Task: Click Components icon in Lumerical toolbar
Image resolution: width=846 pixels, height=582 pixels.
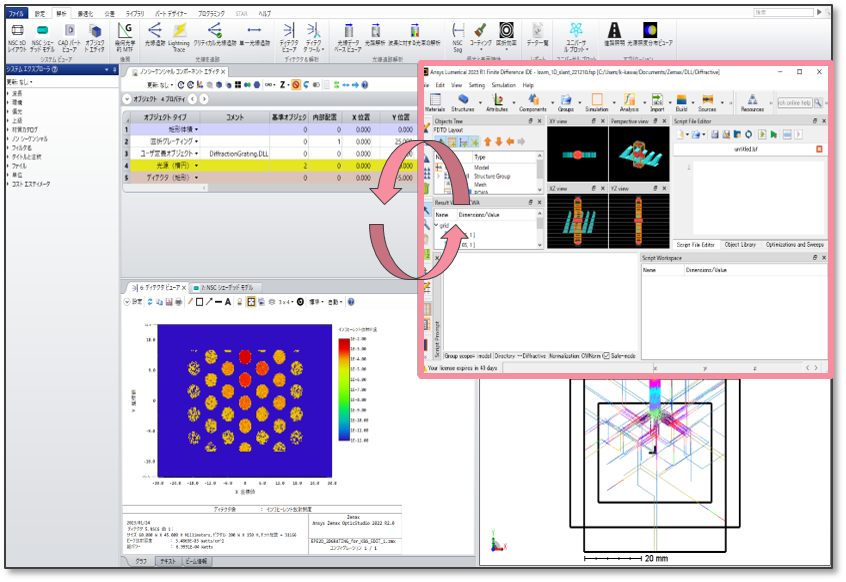Action: pos(533,102)
